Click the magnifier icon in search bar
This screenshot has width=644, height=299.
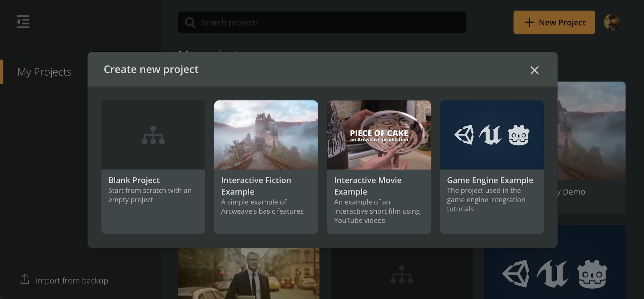tap(190, 23)
